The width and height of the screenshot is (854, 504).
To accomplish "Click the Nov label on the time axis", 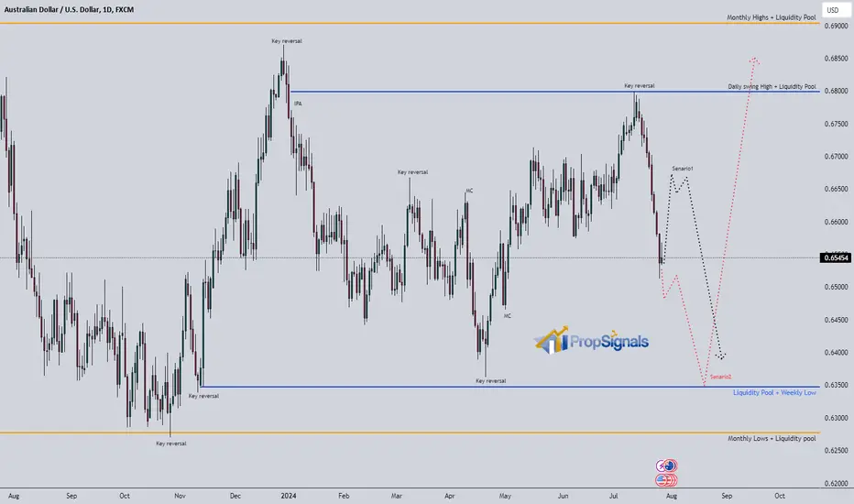I will (x=180, y=496).
